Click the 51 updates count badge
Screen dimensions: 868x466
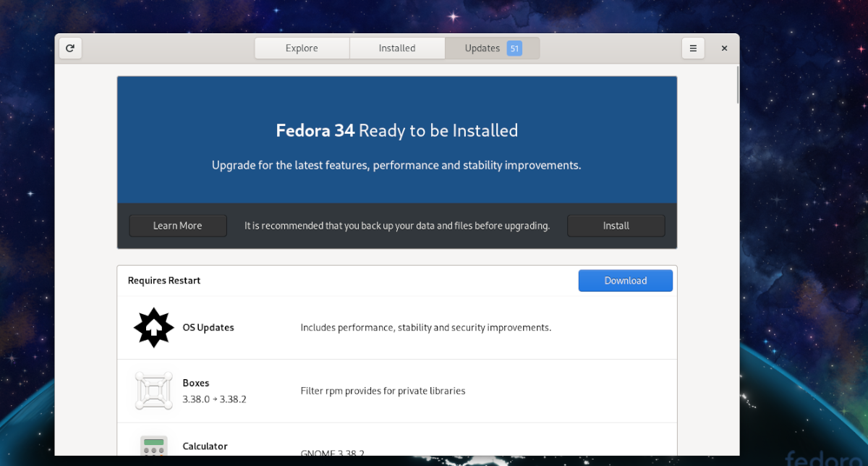[514, 48]
